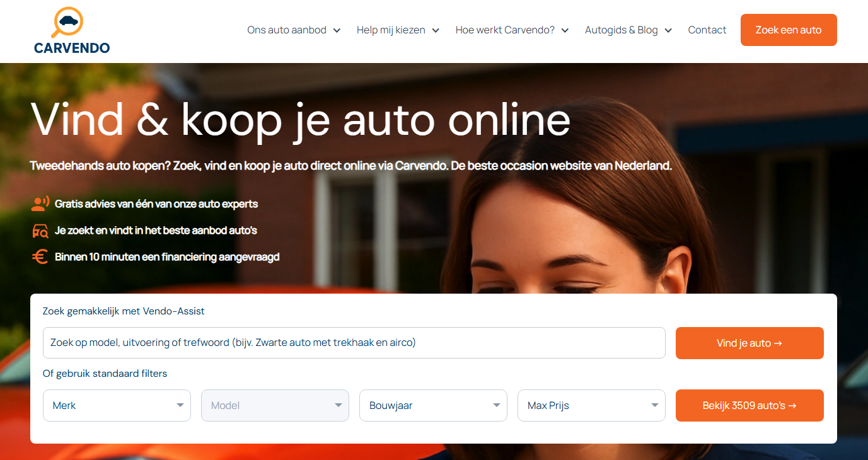
Task: Open the Autogids & Blog menu
Action: (x=621, y=30)
